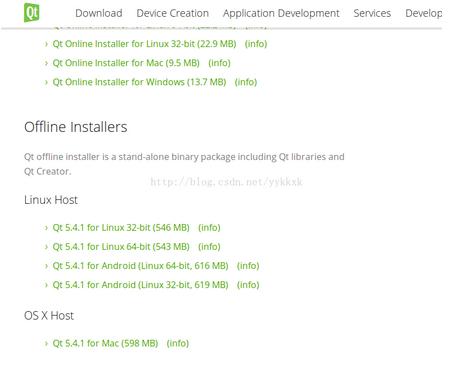Open the Application Development menu
The width and height of the screenshot is (452, 370).
pos(281,13)
